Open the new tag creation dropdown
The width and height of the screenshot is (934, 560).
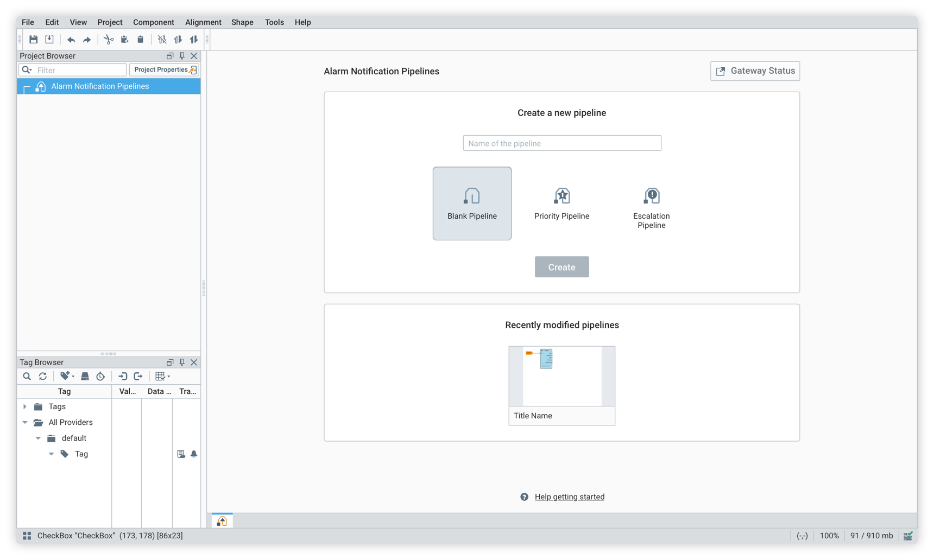[66, 376]
